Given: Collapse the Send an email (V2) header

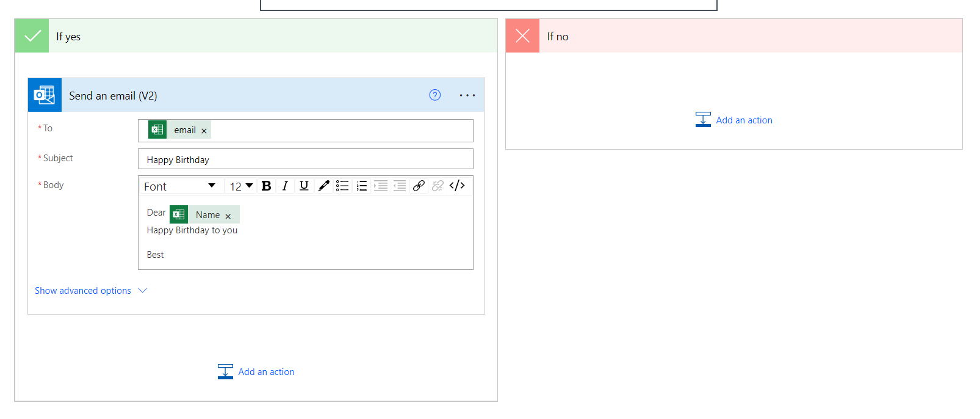Looking at the screenshot, I should click(244, 96).
